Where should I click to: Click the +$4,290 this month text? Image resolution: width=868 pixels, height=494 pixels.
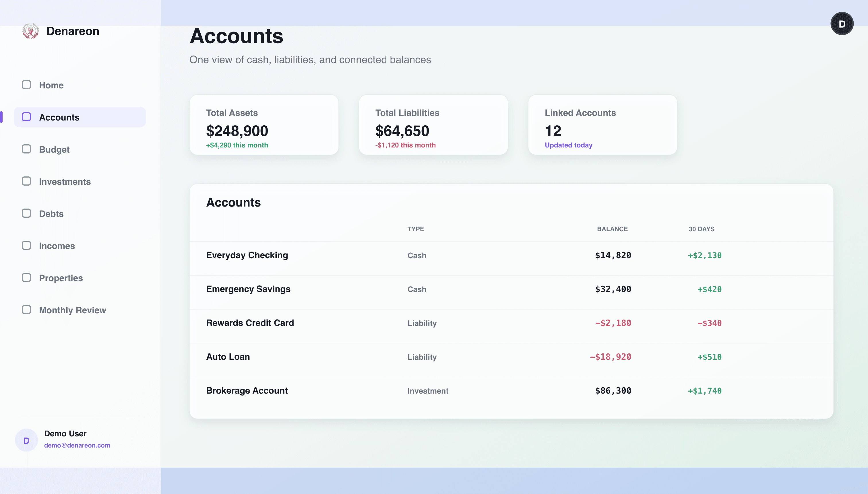(x=237, y=145)
